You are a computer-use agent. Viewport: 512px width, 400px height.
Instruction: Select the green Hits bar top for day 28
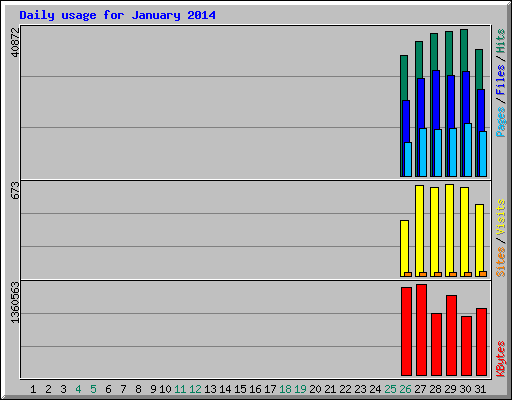(x=434, y=51)
